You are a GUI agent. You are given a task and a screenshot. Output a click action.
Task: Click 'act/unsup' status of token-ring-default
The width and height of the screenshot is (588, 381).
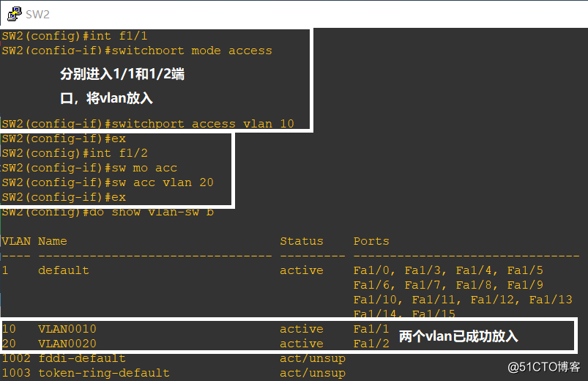313,373
